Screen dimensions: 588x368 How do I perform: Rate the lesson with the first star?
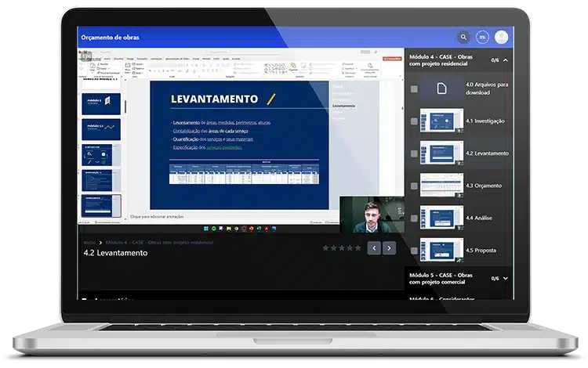[x=325, y=248]
